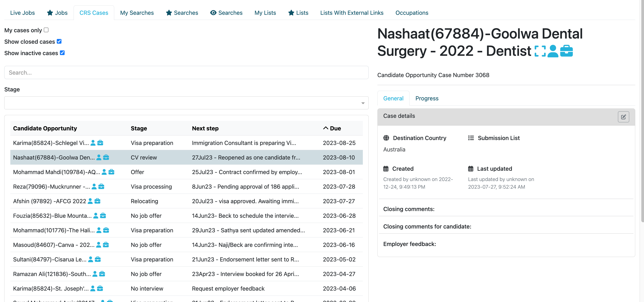This screenshot has height=302, width=644.
Task: Click the Search cases input field
Action: click(x=186, y=73)
